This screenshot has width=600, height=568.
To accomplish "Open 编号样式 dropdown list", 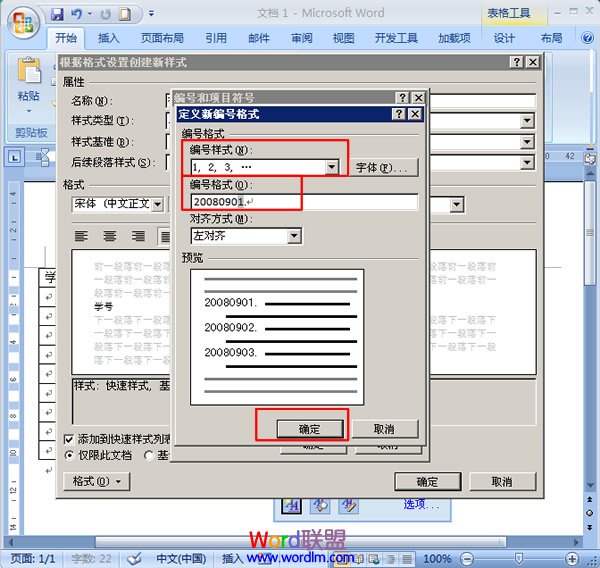I will pos(332,167).
